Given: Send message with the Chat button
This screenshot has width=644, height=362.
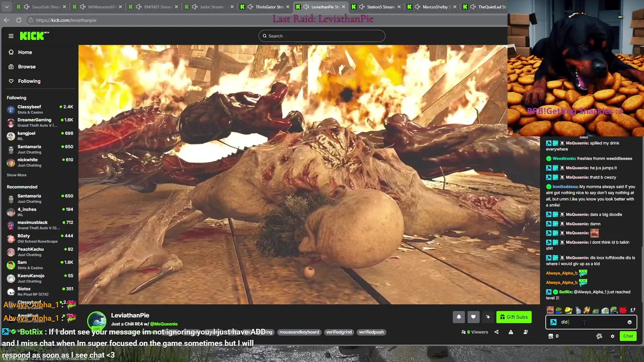Looking at the screenshot, I should [628, 336].
